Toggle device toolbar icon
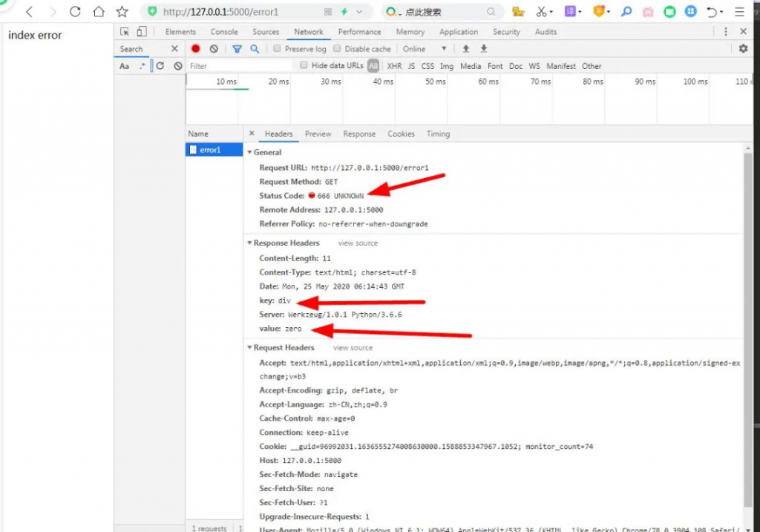760x532 pixels. (141, 32)
